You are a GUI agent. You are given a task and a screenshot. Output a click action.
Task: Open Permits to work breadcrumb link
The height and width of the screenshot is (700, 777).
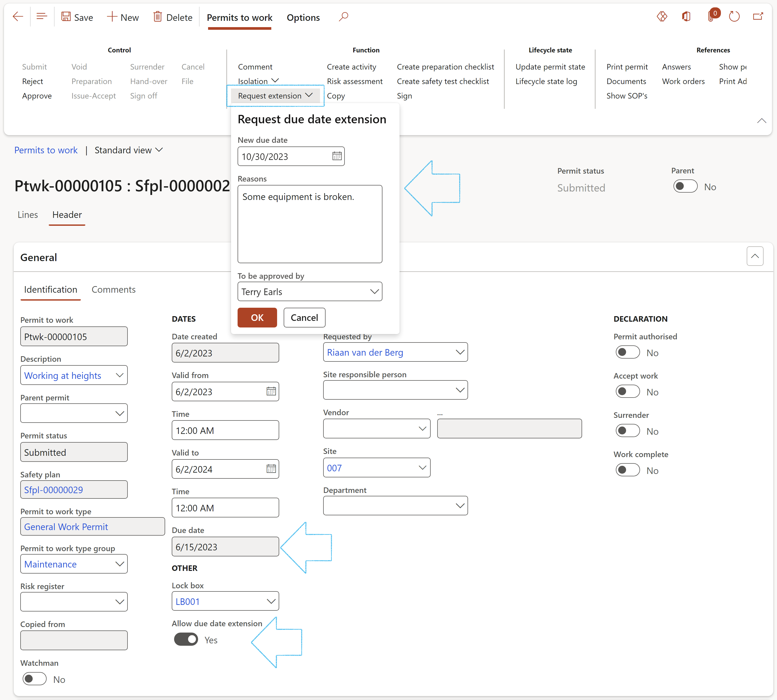(46, 150)
